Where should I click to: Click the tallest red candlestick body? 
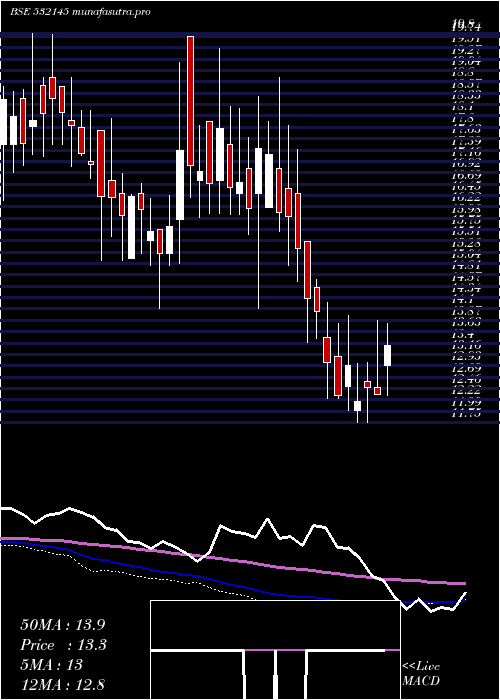pos(191,101)
